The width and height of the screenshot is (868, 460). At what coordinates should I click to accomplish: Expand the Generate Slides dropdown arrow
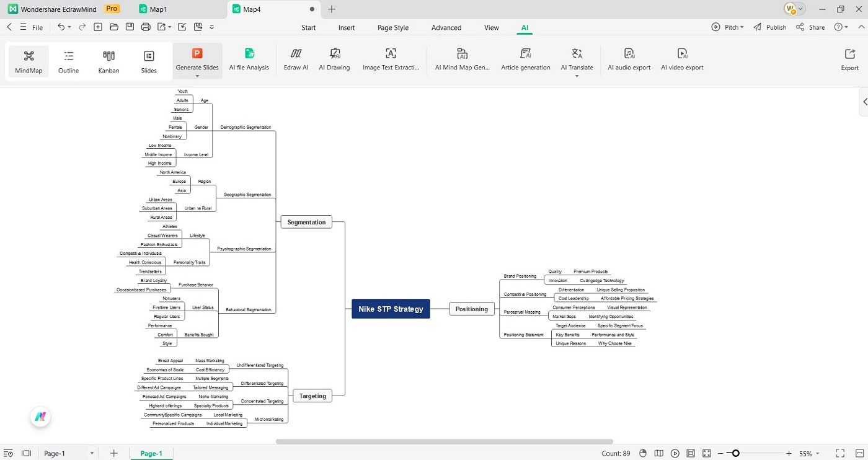click(197, 76)
